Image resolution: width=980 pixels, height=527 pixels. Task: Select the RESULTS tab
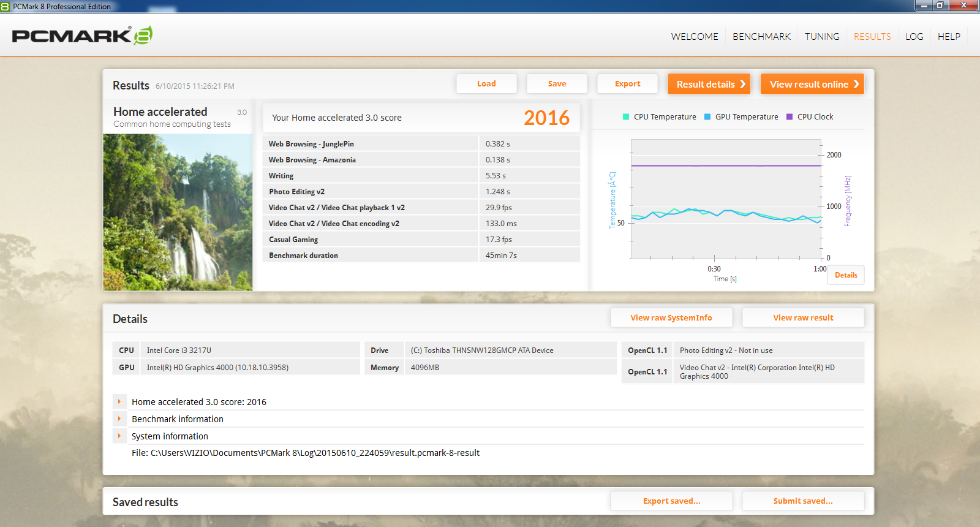[872, 37]
